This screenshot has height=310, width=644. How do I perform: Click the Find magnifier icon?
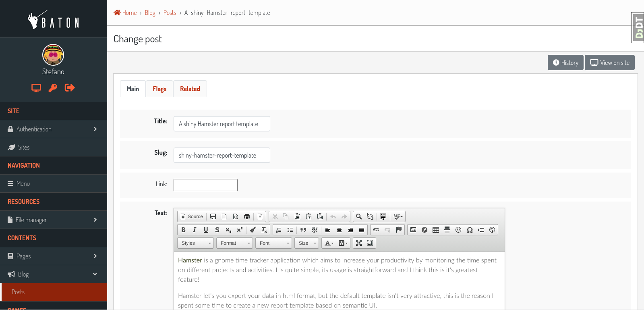[359, 216]
